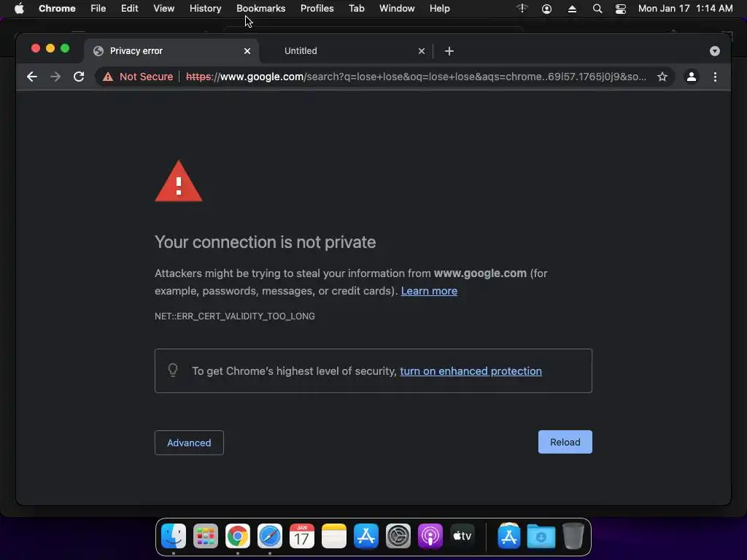Click the Advanced button

pyautogui.click(x=189, y=443)
